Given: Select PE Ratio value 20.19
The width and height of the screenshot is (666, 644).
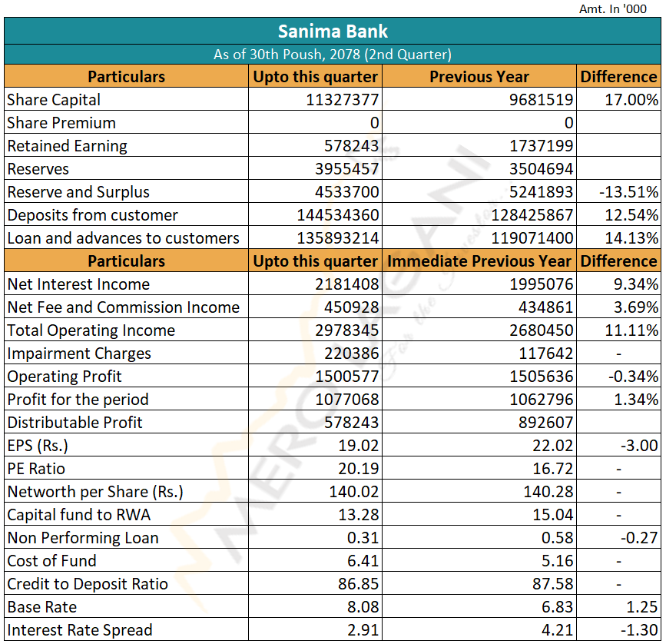Looking at the screenshot, I should (x=359, y=469).
